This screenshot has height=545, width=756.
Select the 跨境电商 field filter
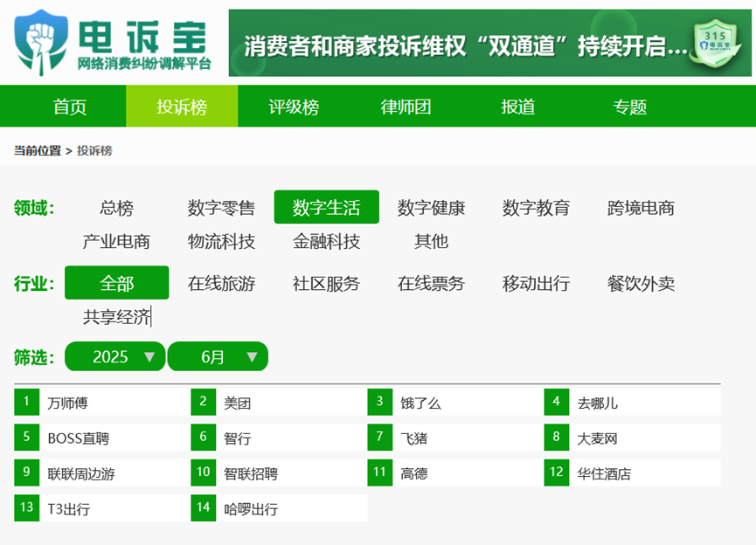tap(641, 208)
